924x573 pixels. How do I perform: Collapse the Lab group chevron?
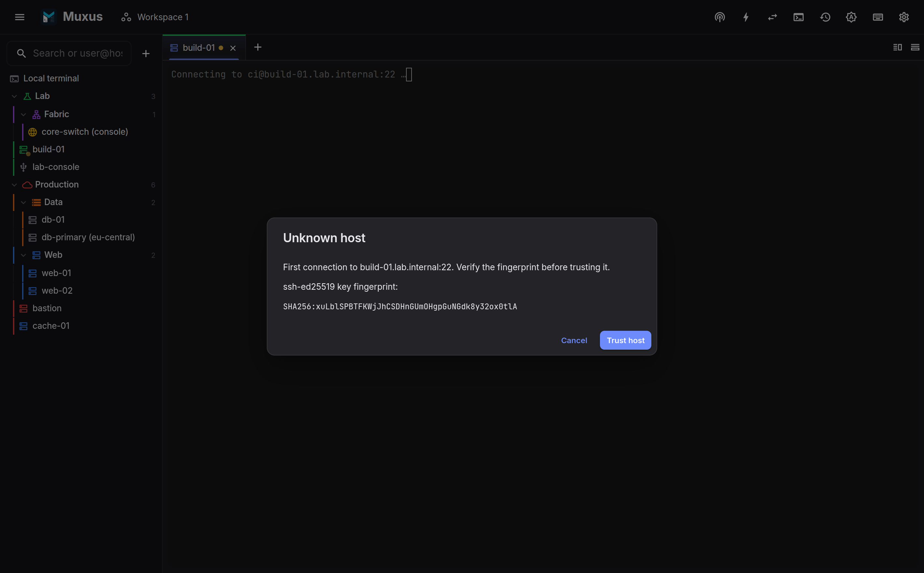coord(14,96)
